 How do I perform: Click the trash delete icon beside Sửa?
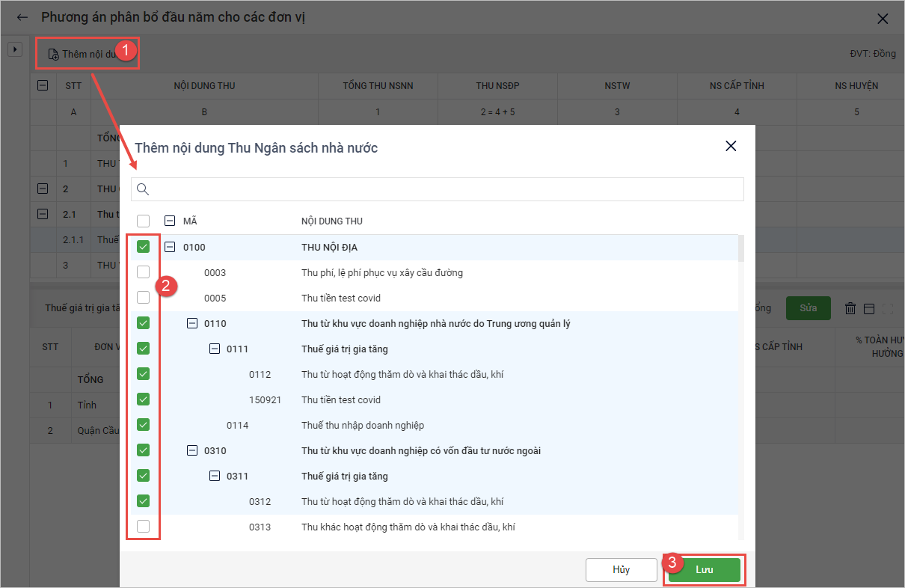(x=850, y=308)
